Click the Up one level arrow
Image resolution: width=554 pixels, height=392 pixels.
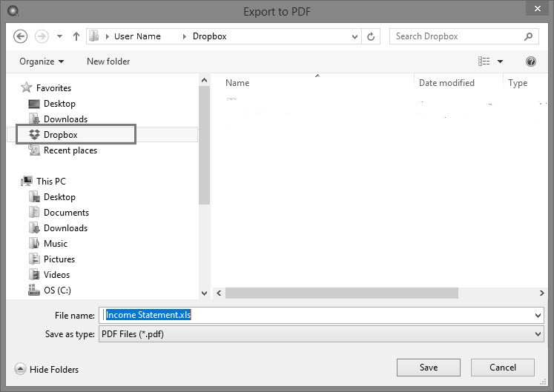coord(76,36)
